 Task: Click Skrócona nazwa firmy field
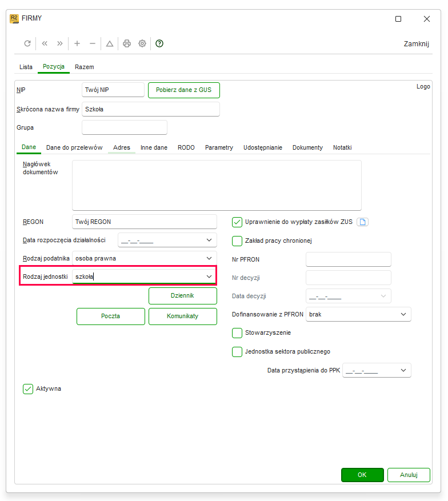coord(151,109)
